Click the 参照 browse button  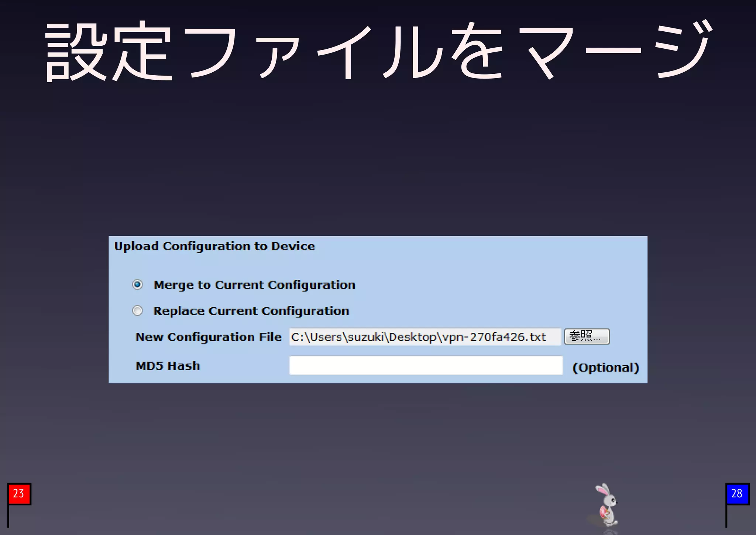tap(587, 336)
